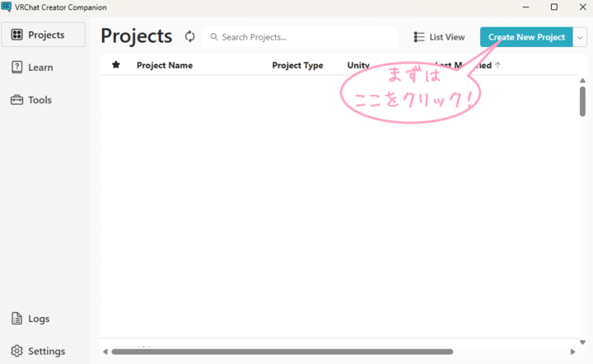Open the Learn section in sidebar
Screen dimensions: 593x364
32,68
